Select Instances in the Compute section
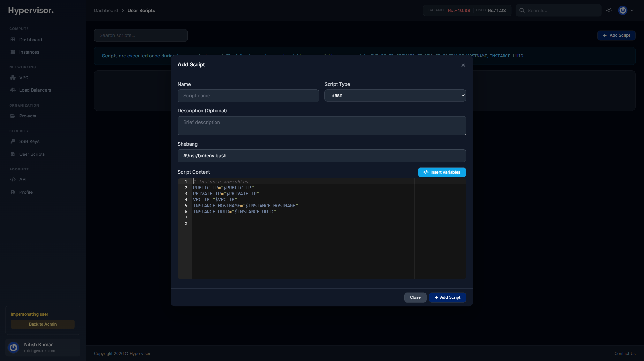Viewport: 644px width, 361px height. point(29,52)
